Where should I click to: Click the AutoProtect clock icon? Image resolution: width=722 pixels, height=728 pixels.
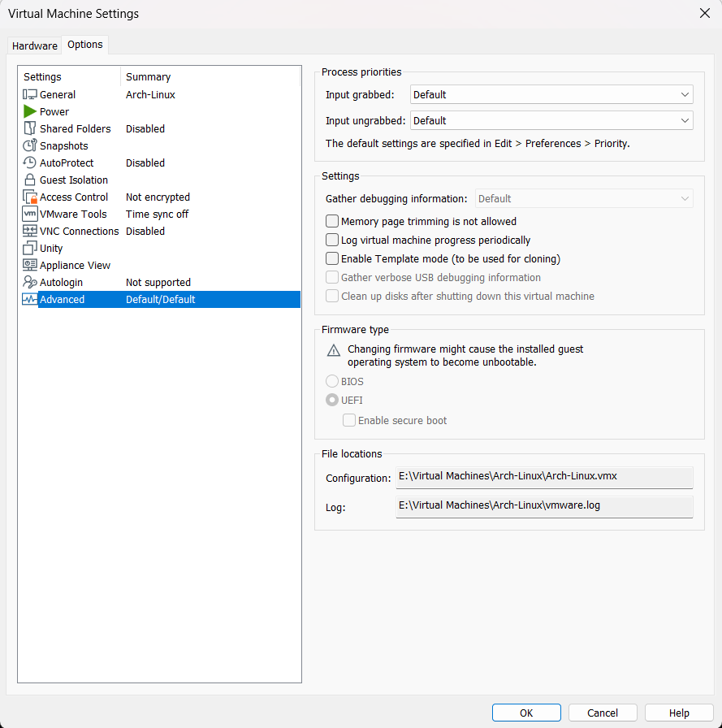click(30, 163)
